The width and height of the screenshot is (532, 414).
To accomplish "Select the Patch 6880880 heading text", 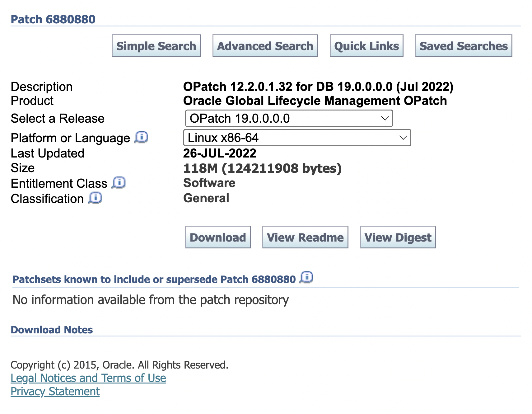I will pos(53,19).
